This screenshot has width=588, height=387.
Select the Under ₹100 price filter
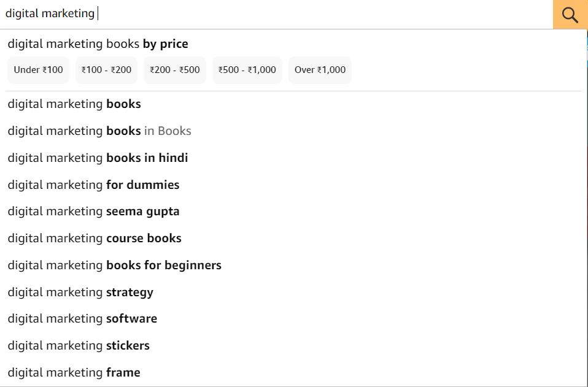click(38, 70)
